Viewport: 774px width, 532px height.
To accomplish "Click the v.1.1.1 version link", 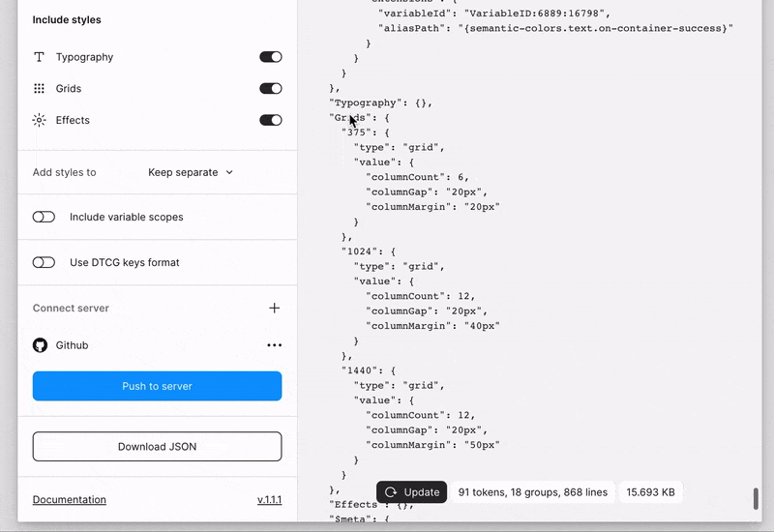I will (x=270, y=499).
